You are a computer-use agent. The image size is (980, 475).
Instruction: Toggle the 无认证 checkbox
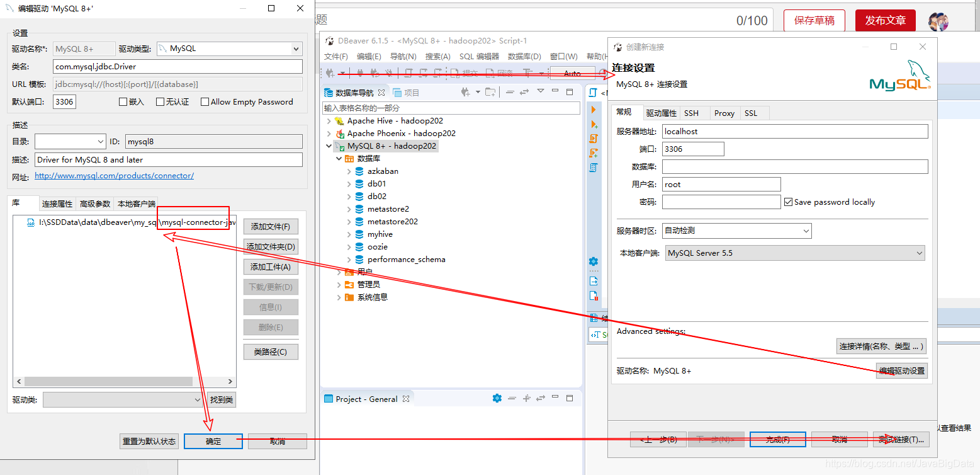pos(161,102)
